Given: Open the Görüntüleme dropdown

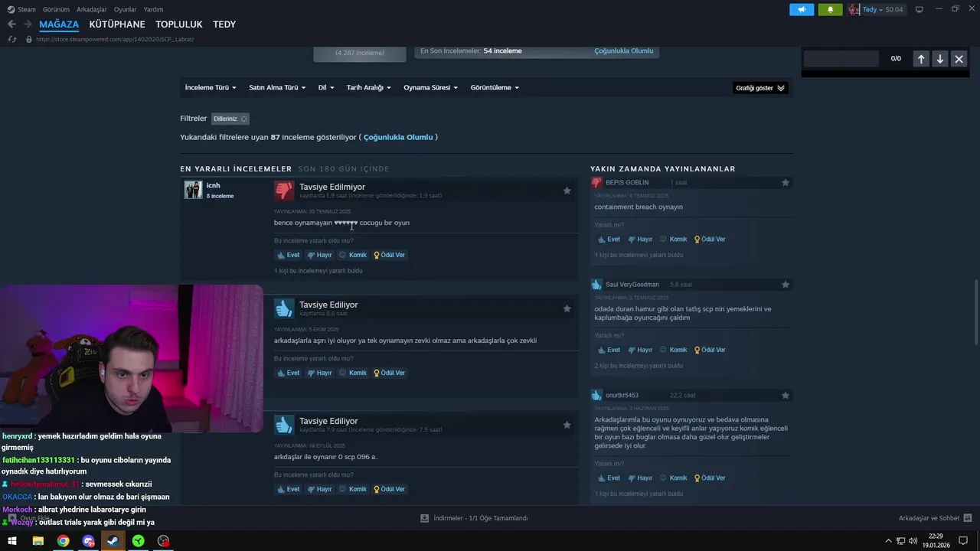Looking at the screenshot, I should pos(495,88).
